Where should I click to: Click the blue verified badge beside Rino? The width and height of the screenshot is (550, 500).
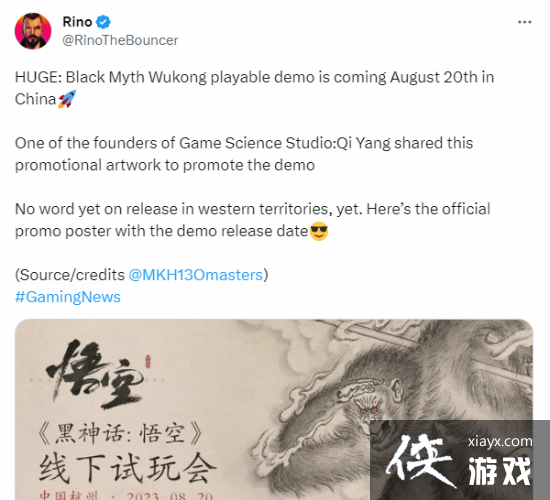[x=103, y=22]
